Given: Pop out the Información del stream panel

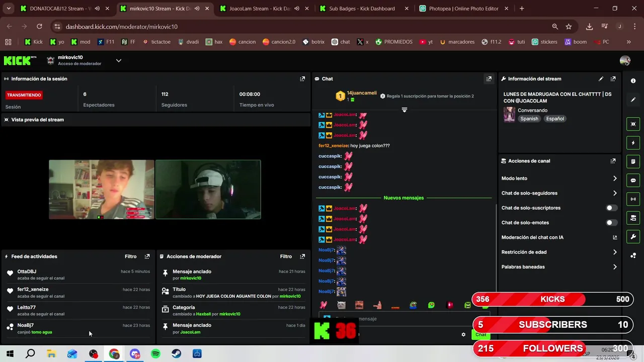Looking at the screenshot, I should click(613, 79).
